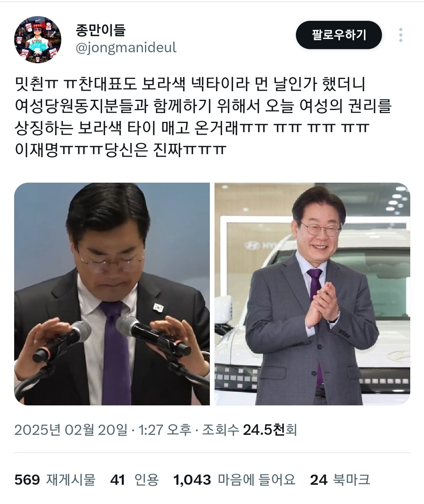Open the display name 종만이들
This screenshot has width=424, height=504.
click(x=101, y=30)
